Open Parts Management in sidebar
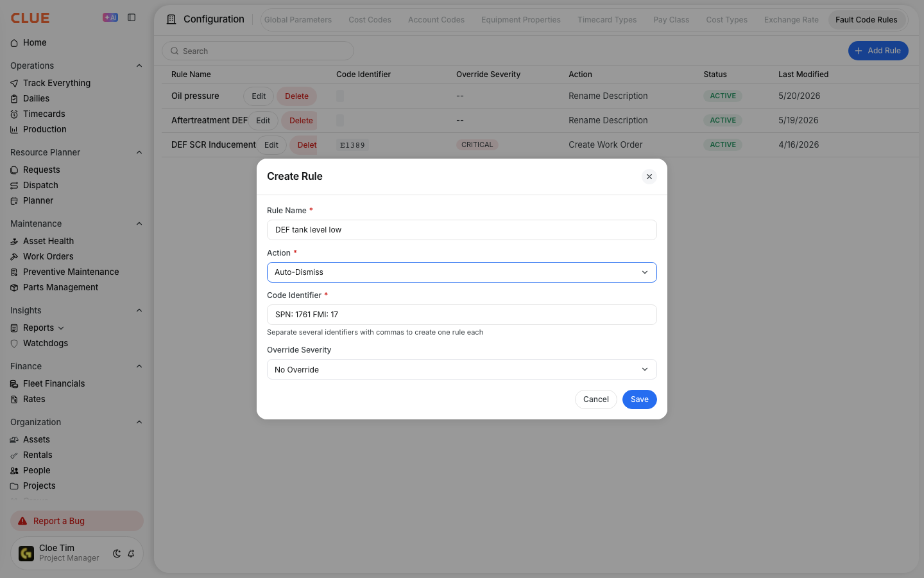Image resolution: width=924 pixels, height=578 pixels. [x=60, y=287]
